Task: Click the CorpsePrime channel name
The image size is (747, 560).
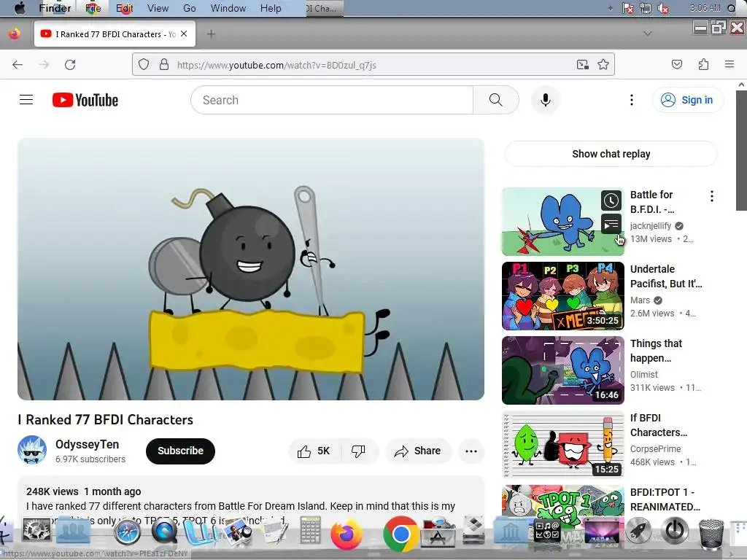Action: 655,448
